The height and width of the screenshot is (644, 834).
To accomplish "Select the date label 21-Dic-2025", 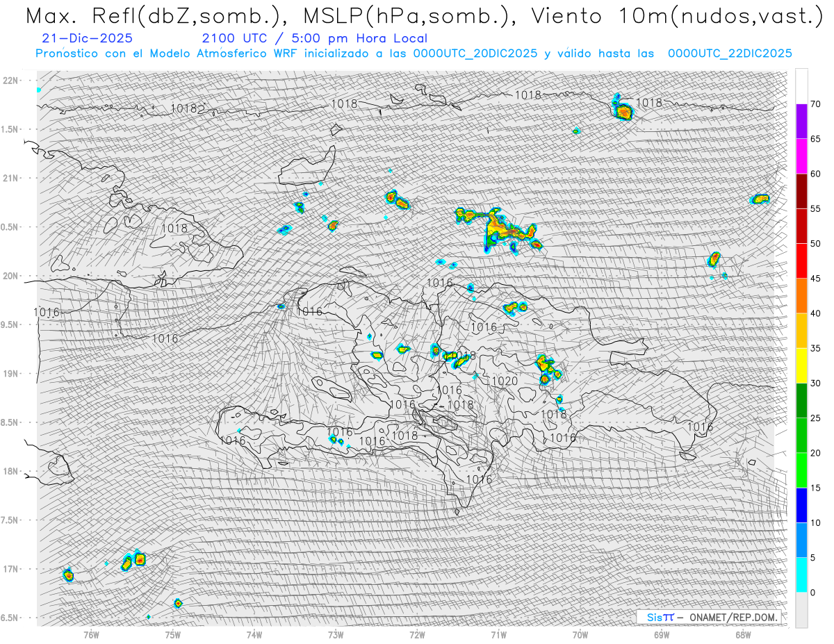I will click(87, 39).
